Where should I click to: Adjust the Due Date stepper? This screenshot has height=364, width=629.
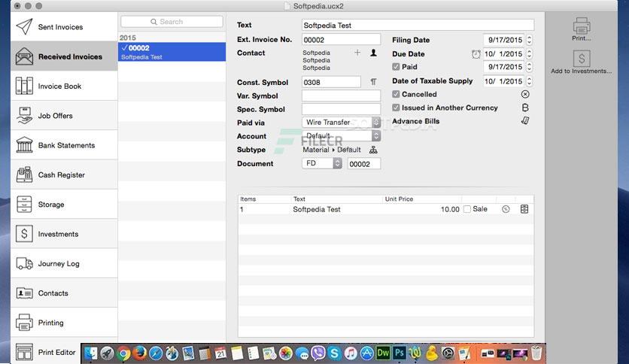coord(529,53)
